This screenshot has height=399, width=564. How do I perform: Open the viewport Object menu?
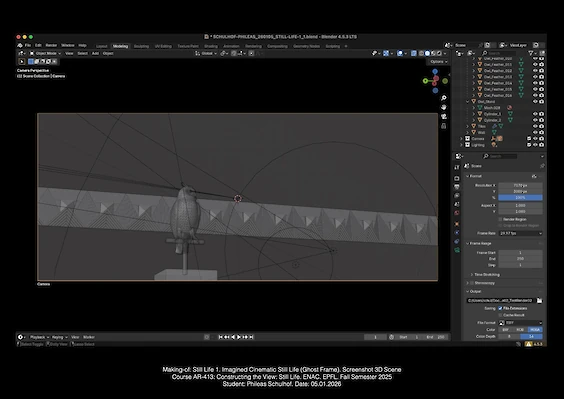tap(108, 53)
